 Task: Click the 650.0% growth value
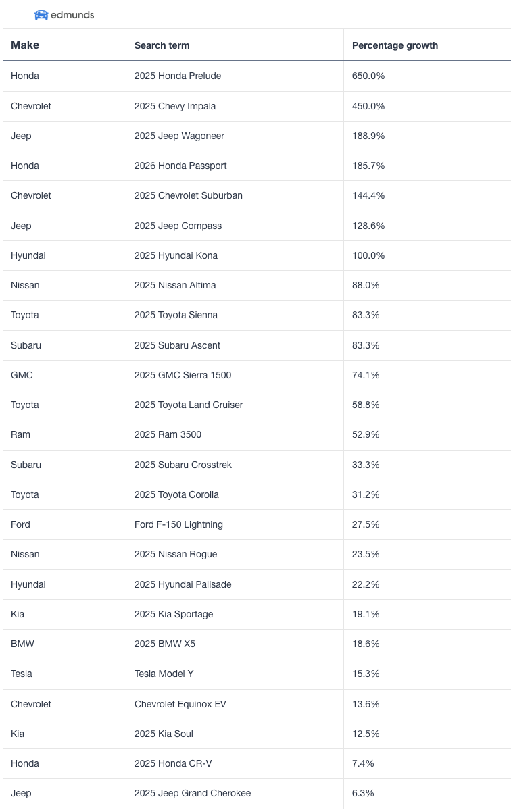[368, 76]
